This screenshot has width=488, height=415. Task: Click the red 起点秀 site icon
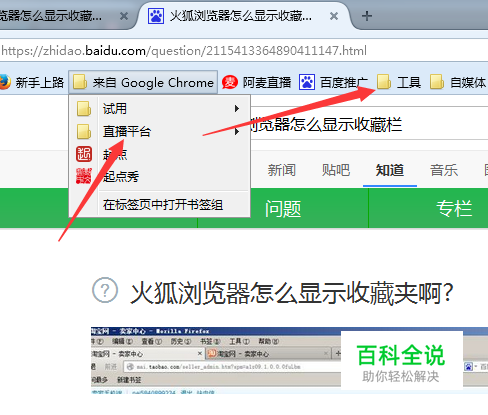[84, 176]
